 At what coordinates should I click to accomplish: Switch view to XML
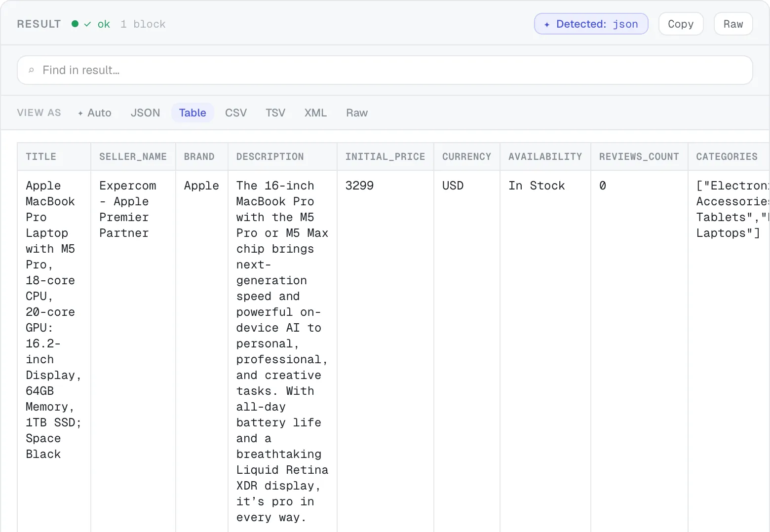click(315, 113)
